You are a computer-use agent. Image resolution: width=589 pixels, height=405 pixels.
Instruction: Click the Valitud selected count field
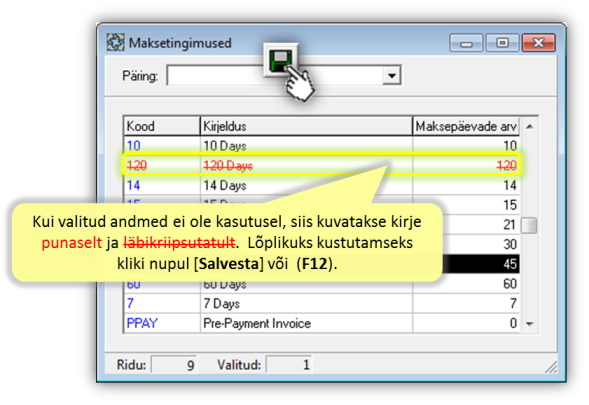click(288, 365)
